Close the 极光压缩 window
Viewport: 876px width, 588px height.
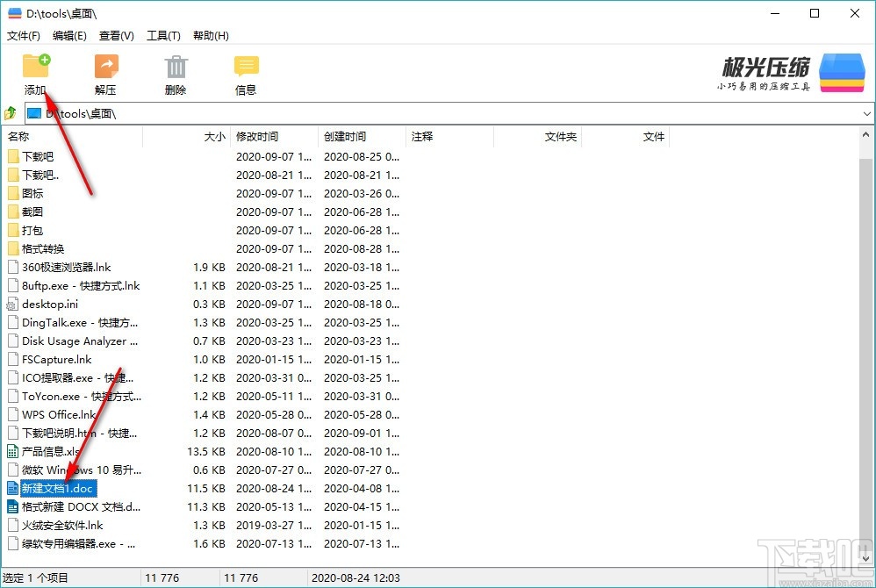pos(855,13)
